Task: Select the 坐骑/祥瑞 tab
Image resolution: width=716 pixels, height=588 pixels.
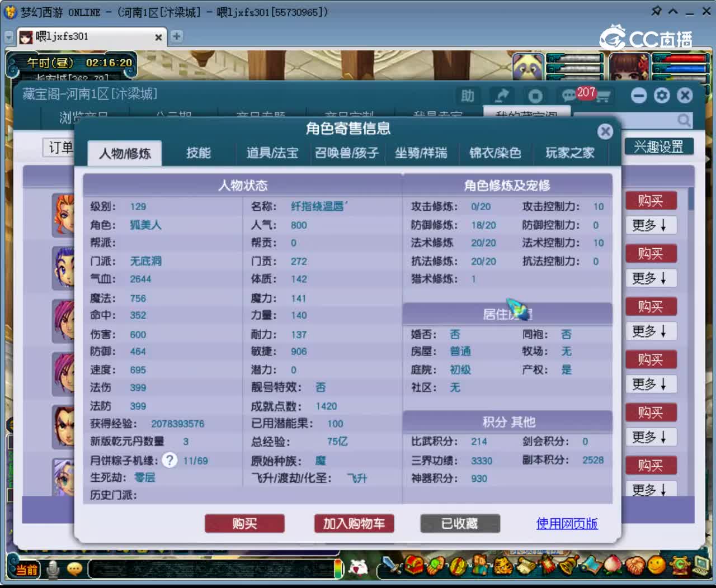Action: click(421, 153)
